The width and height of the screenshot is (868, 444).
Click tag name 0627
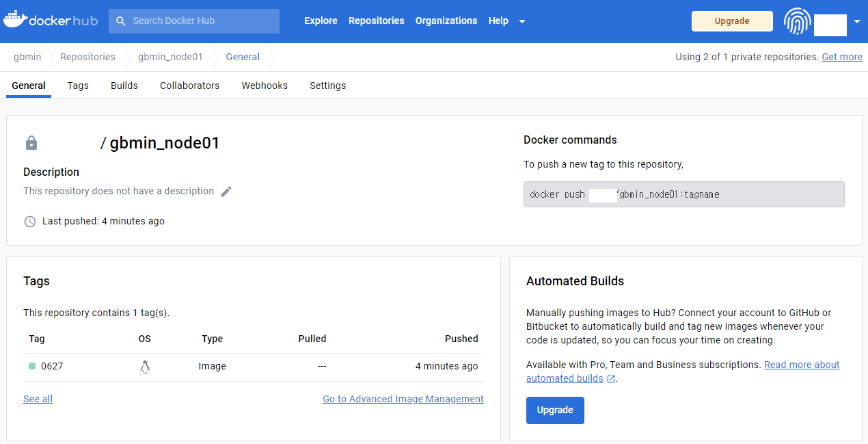pyautogui.click(x=52, y=366)
